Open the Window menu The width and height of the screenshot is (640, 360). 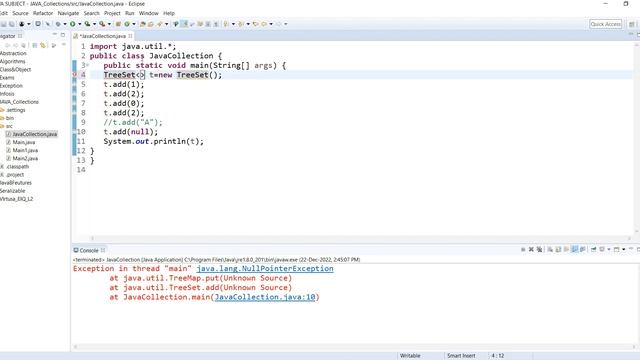149,13
